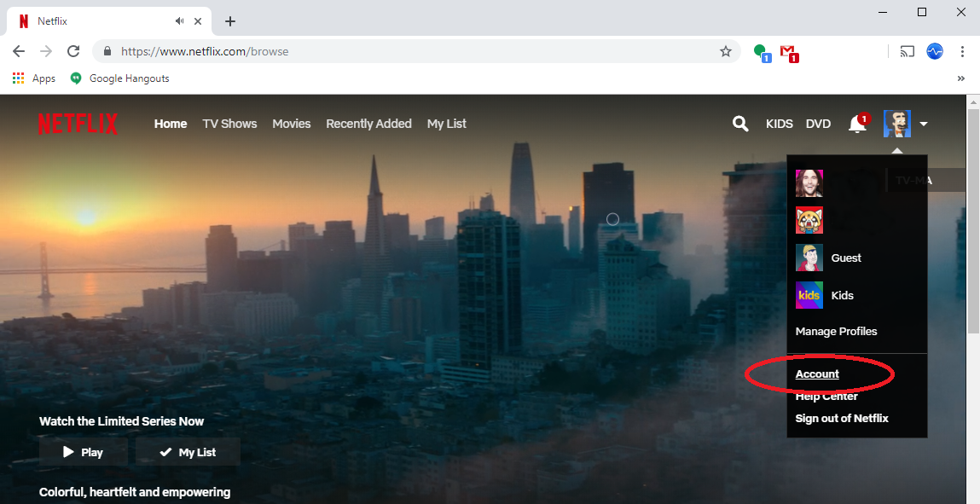Open Recently Added
Viewport: 980px width, 504px height.
point(368,124)
